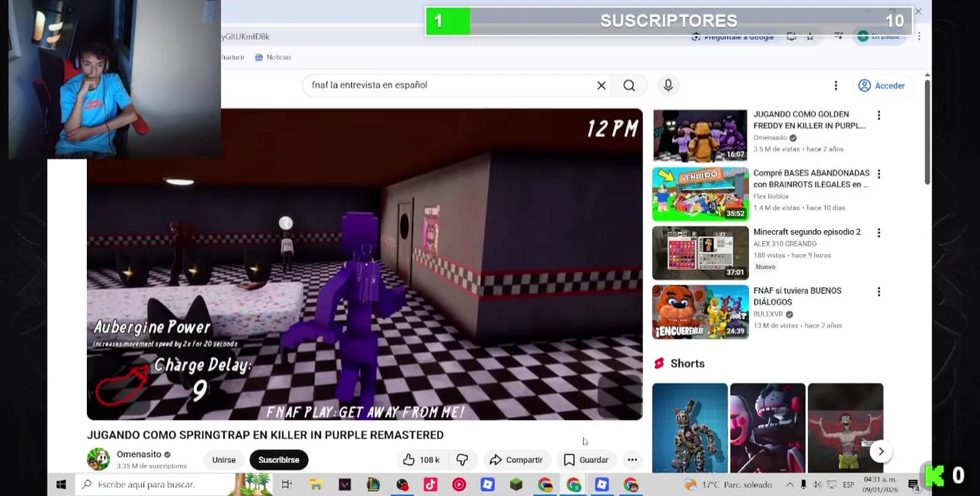980x496 pixels.
Task: Click Omenasito channel avatar
Action: click(x=99, y=459)
